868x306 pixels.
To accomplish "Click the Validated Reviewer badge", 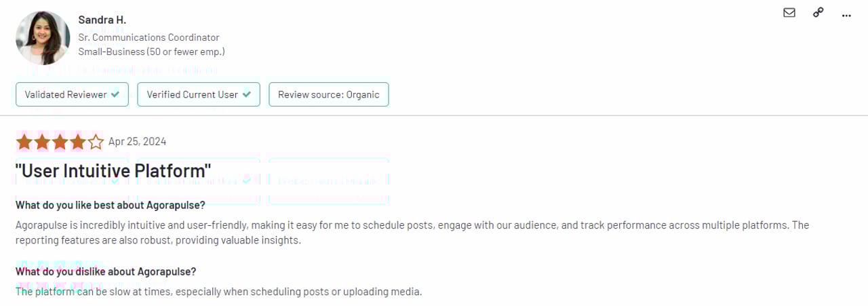I will point(72,94).
